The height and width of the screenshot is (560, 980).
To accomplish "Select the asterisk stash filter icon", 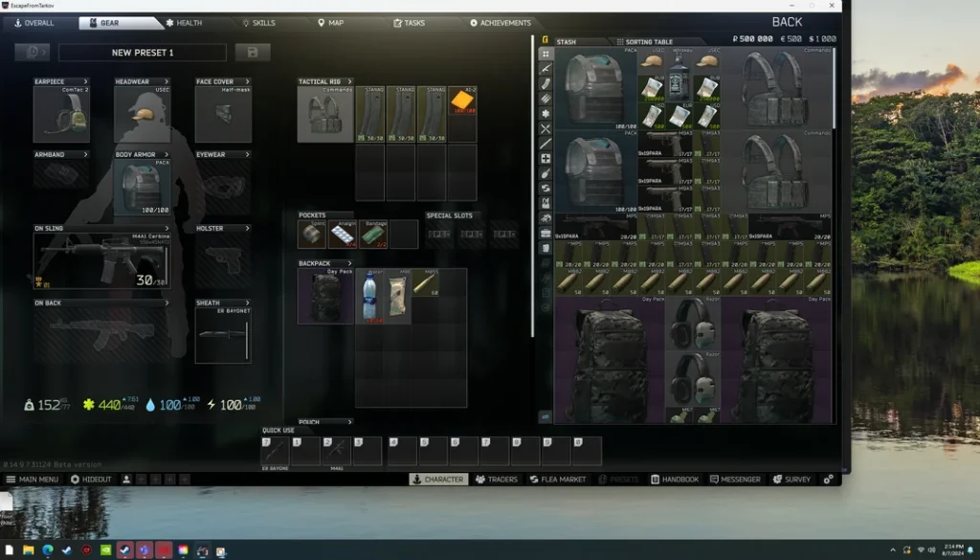I will click(545, 114).
